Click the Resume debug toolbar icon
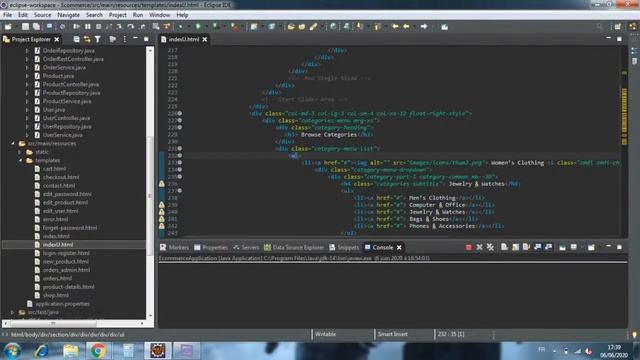 [76, 27]
